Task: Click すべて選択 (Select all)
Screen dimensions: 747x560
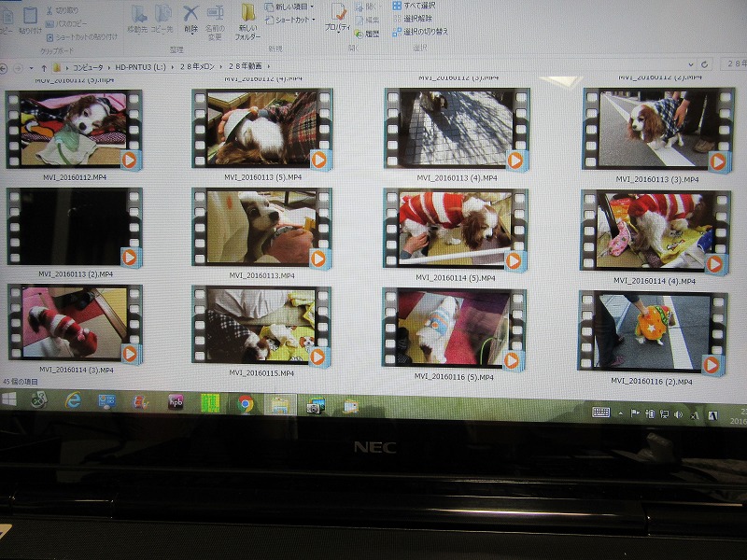Action: [414, 6]
